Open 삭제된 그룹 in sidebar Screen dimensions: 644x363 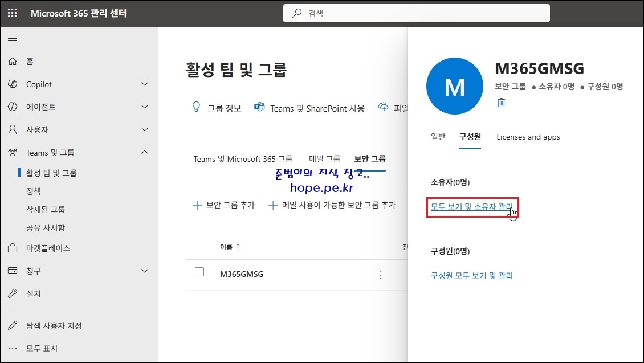[46, 210]
